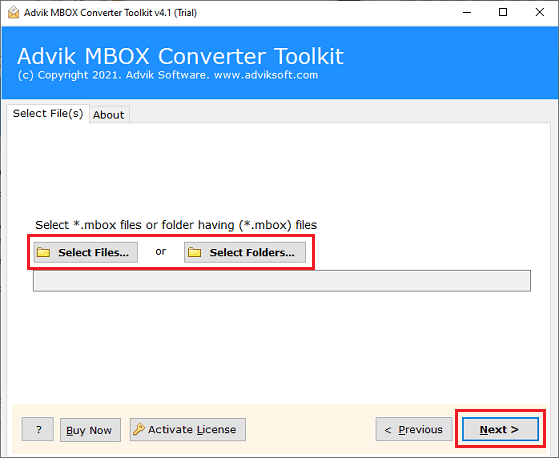Screen dimensions: 559x458
Task: Click the Advik MBOX Converter Toolkit heading
Action: (x=180, y=56)
